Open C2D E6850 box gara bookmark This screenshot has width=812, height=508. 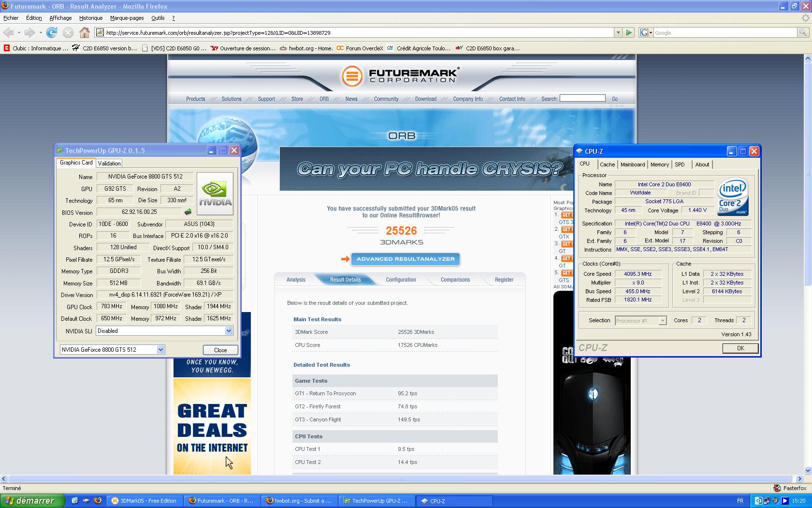(x=488, y=48)
